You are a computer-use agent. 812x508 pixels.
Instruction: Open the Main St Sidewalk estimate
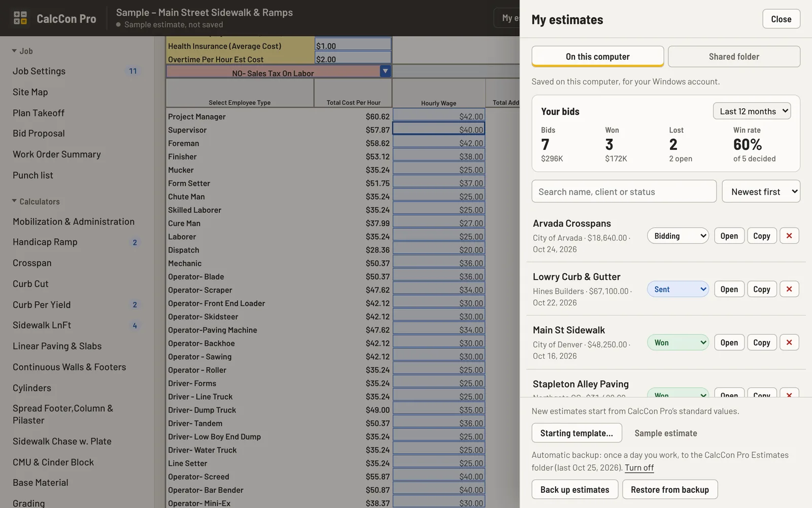click(x=729, y=342)
